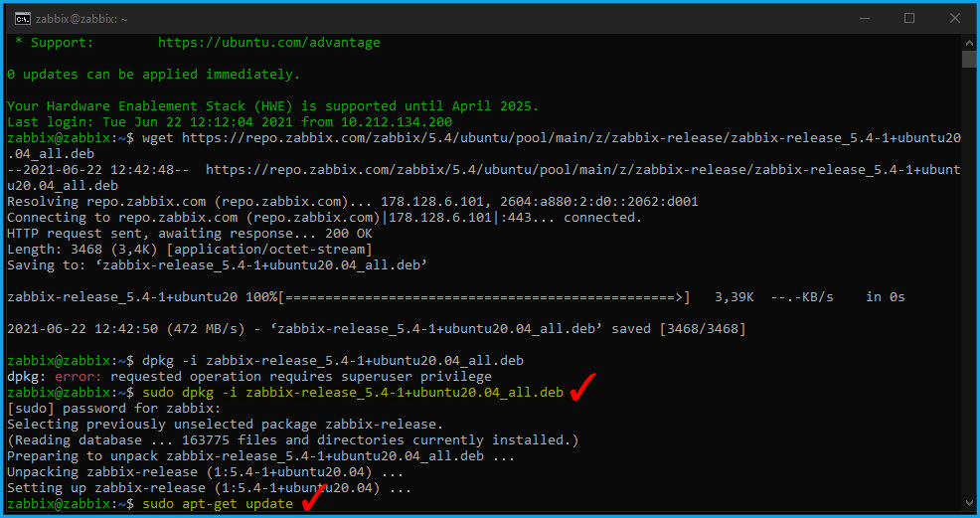This screenshot has height=518, width=980.
Task: Click '[sudo] password for zabbix:' line
Action: (113, 409)
